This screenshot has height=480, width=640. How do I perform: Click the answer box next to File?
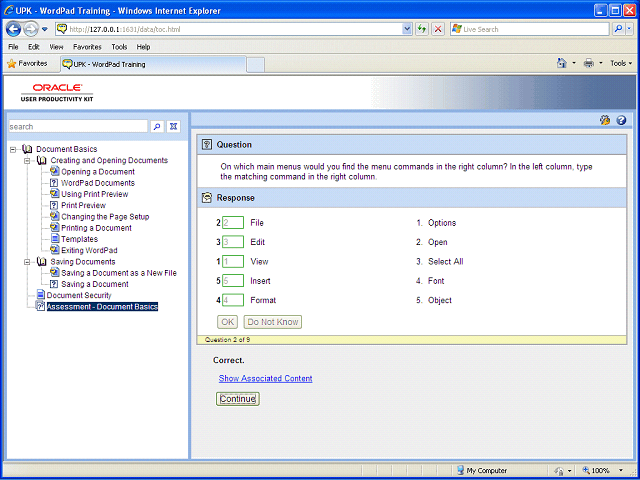pos(233,223)
